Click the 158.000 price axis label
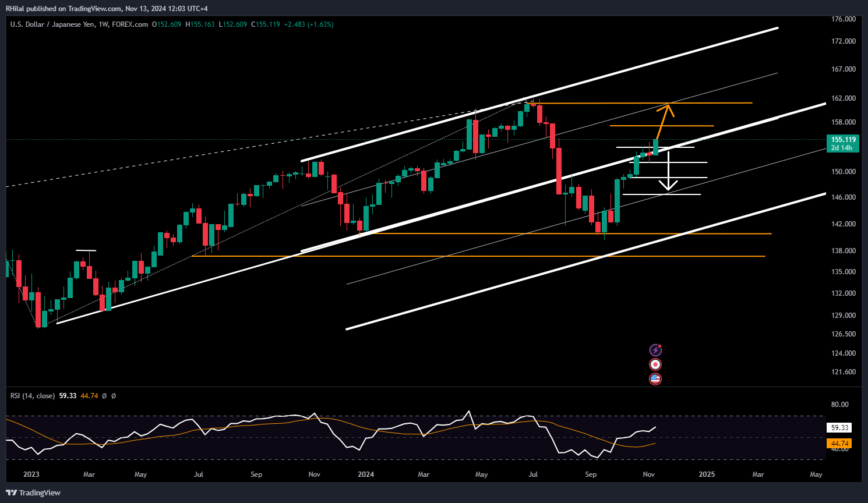The width and height of the screenshot is (868, 503). tap(843, 122)
